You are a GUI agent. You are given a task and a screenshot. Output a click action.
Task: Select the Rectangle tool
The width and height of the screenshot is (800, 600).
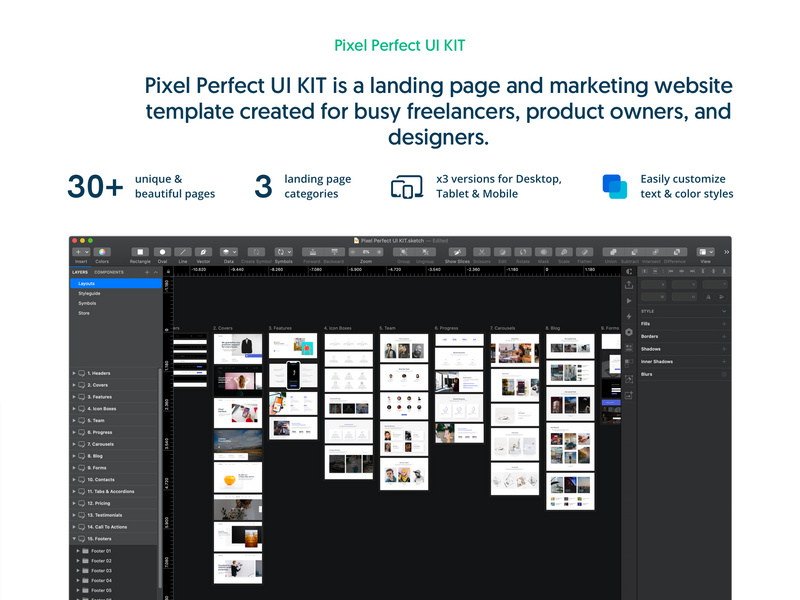(138, 251)
